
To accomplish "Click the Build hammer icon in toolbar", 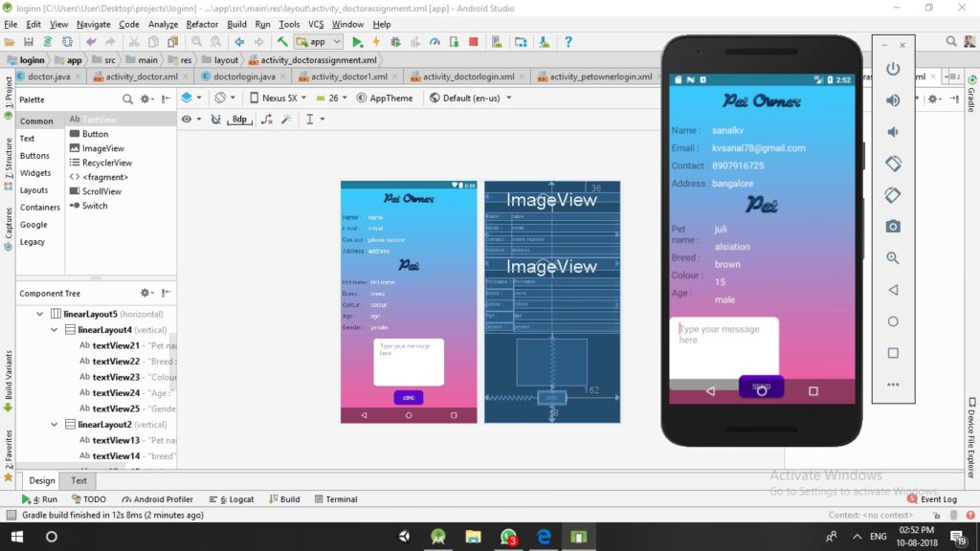I will point(282,42).
